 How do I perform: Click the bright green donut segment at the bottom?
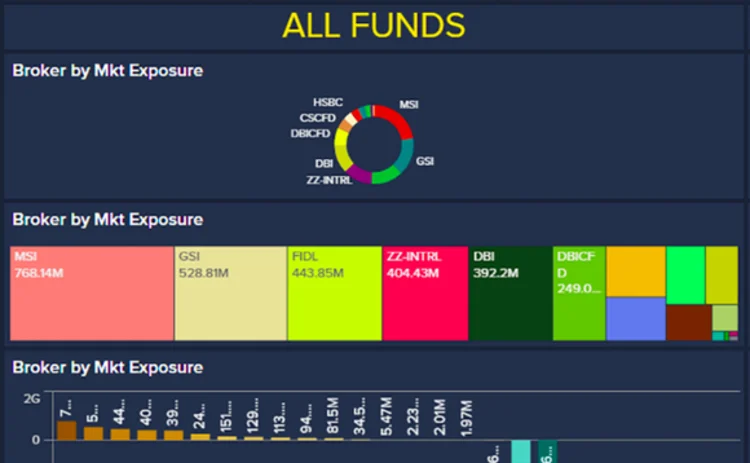385,176
